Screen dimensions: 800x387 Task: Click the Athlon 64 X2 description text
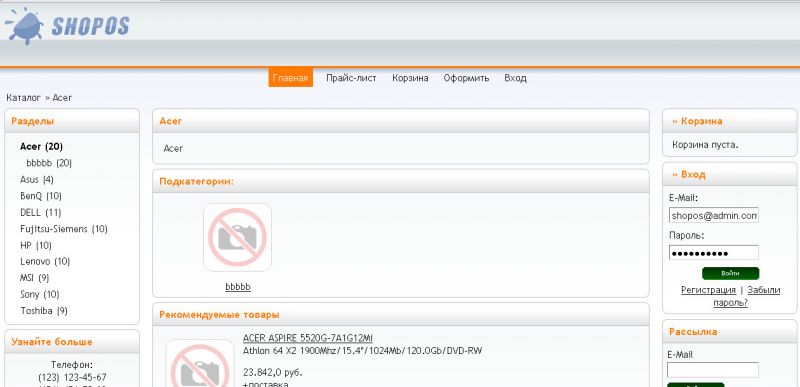[362, 351]
